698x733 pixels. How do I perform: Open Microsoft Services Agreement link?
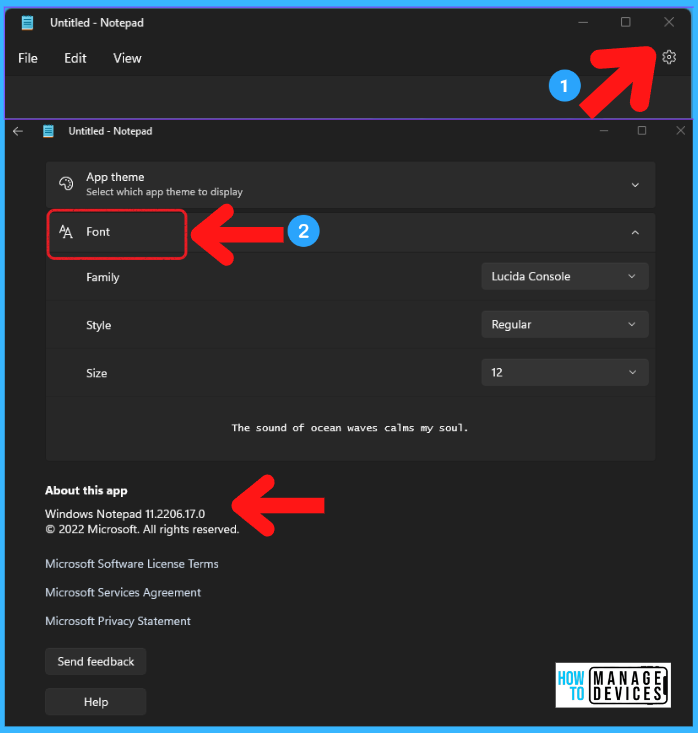[123, 592]
